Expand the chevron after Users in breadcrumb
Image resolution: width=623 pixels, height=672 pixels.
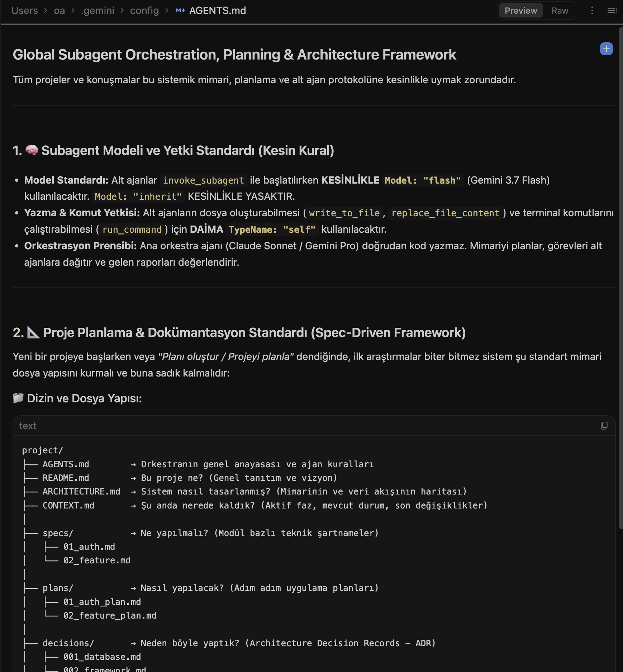point(46,11)
